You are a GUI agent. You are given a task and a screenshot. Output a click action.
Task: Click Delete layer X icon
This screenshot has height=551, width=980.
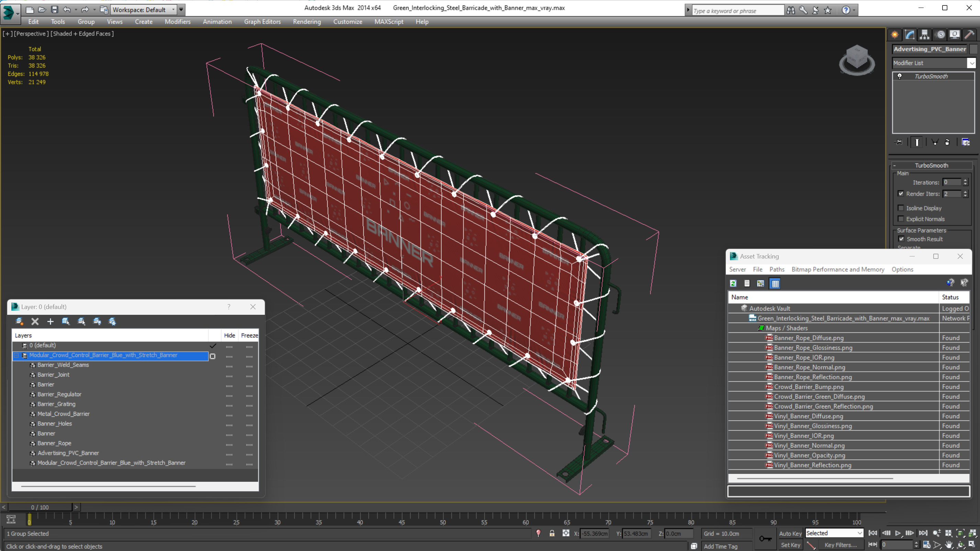[x=35, y=321]
